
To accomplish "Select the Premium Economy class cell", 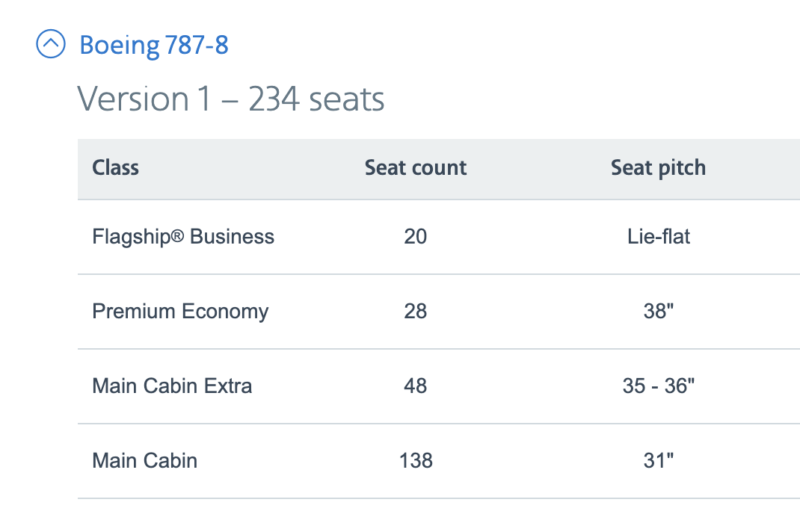I will point(180,311).
